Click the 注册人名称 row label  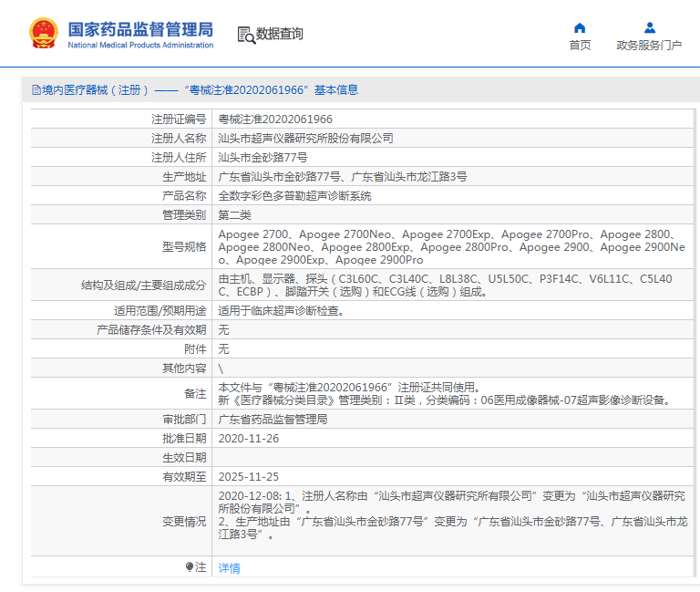(179, 139)
